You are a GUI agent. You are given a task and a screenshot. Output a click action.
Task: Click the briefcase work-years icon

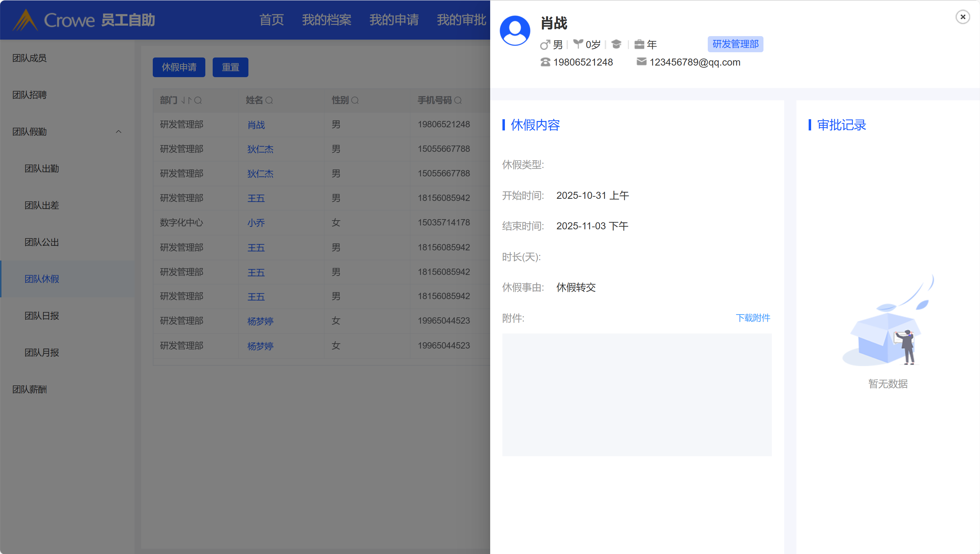point(639,45)
